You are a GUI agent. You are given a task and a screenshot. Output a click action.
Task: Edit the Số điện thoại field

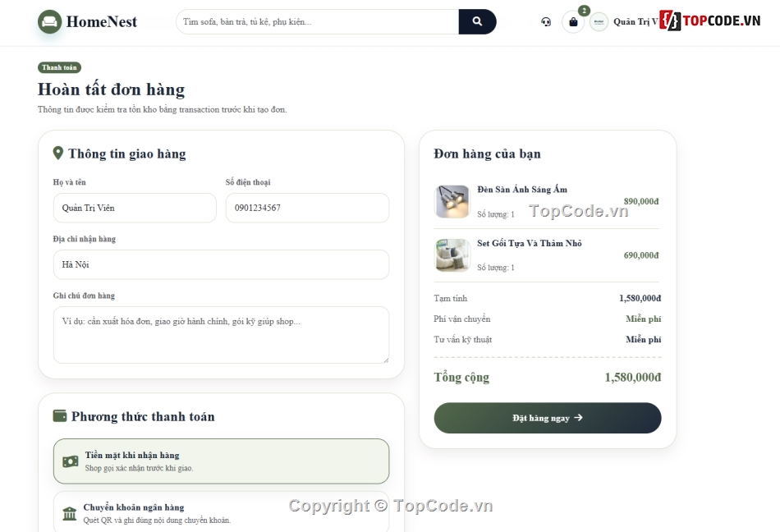[x=307, y=208]
